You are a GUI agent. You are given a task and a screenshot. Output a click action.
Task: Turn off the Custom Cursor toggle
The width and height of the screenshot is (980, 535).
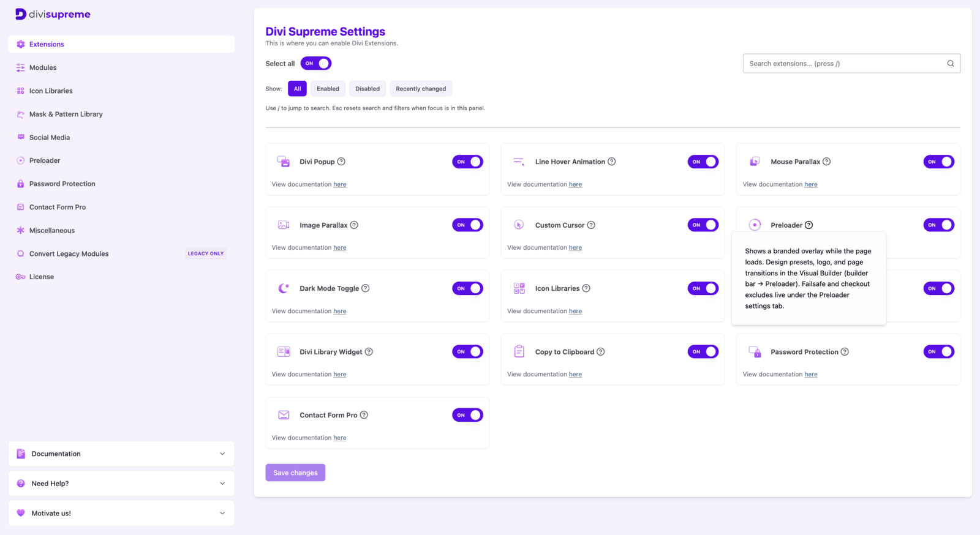pos(703,225)
